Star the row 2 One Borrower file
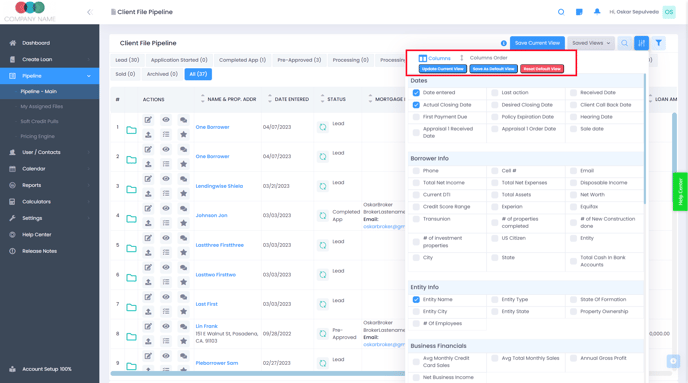The width and height of the screenshot is (688, 383). 183,164
